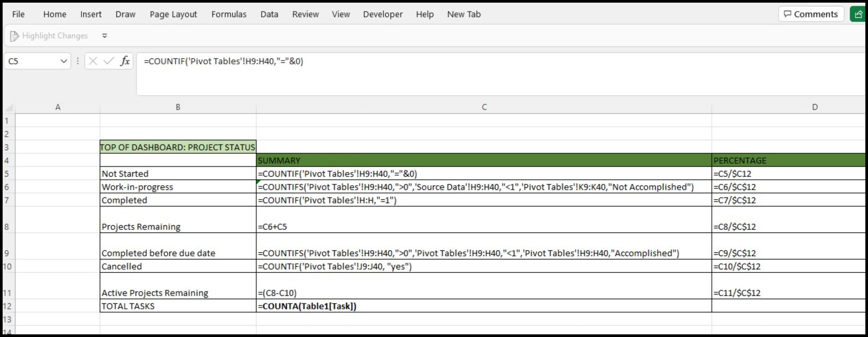Select the Projects Remaining cell
868x337 pixels.
(178, 220)
